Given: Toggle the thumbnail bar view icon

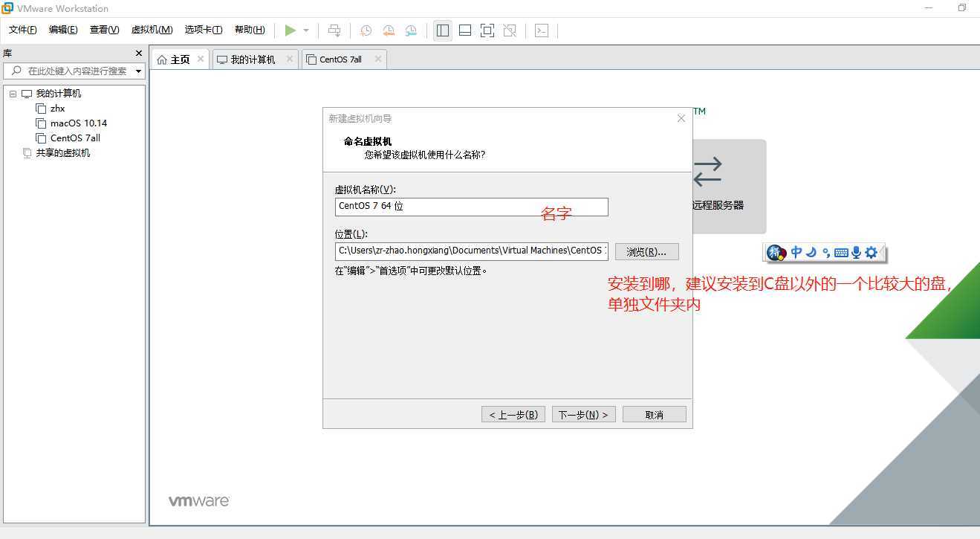Looking at the screenshot, I should 465,30.
